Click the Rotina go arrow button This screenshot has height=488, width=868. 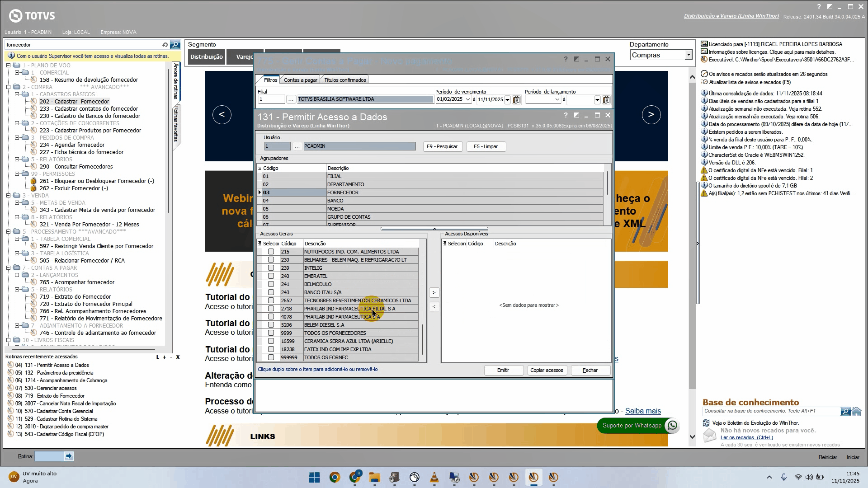[x=69, y=456]
